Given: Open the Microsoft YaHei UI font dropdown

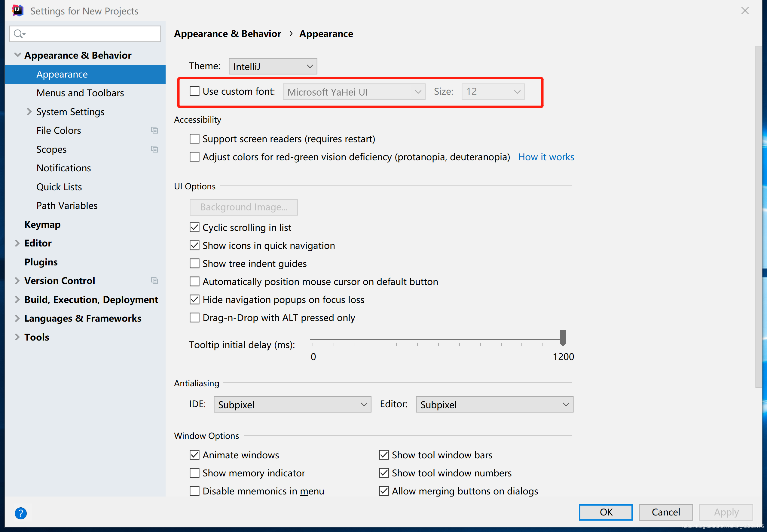Looking at the screenshot, I should pyautogui.click(x=354, y=91).
